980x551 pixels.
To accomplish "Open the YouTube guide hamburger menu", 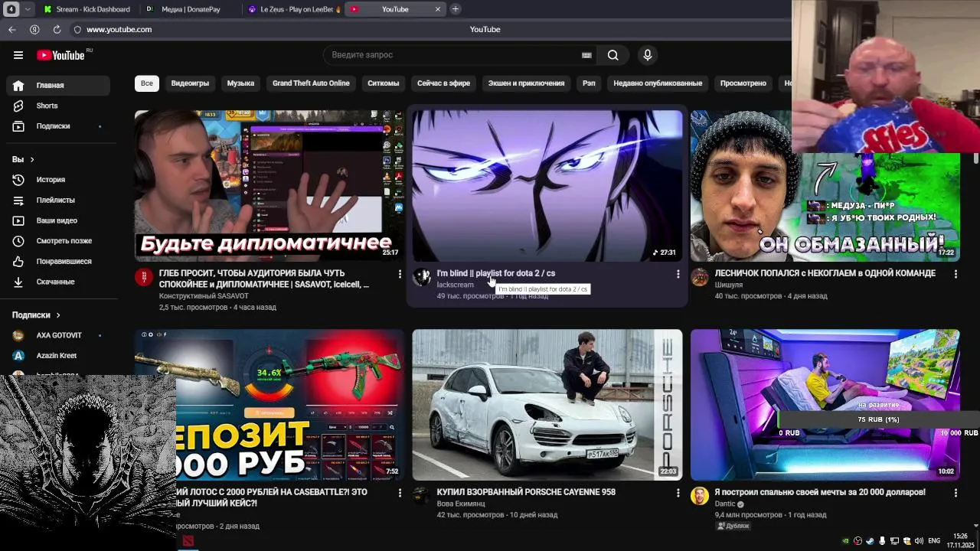I will [x=18, y=55].
